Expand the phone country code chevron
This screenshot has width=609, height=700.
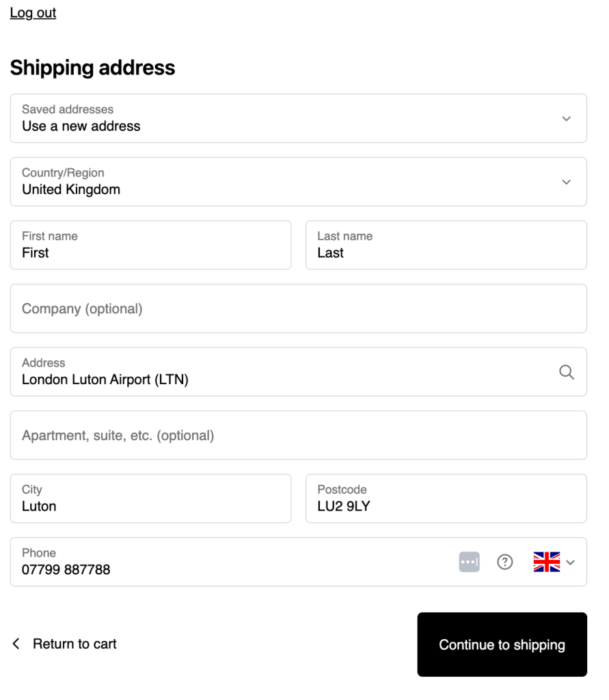[570, 562]
